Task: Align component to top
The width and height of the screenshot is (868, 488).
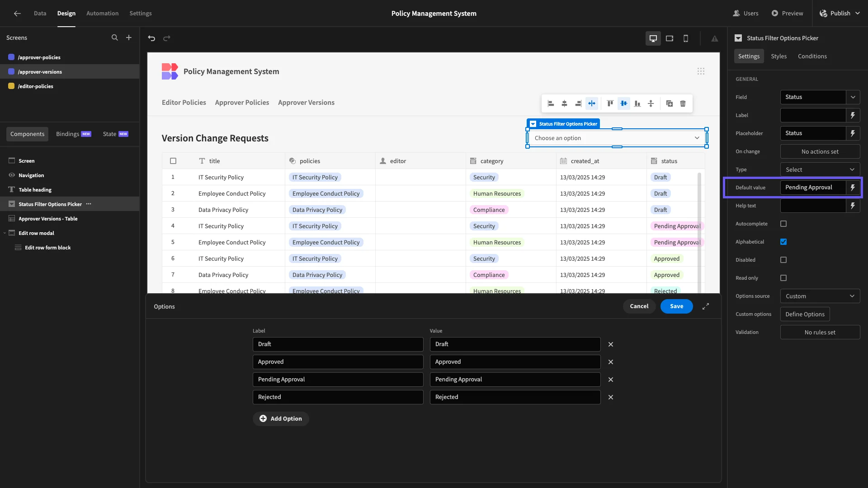Action: click(x=610, y=103)
